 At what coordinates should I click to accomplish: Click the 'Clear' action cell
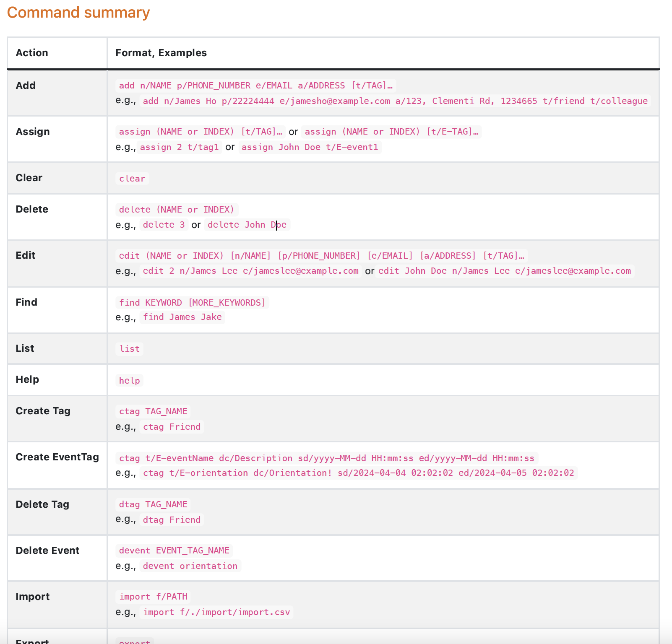(x=57, y=178)
